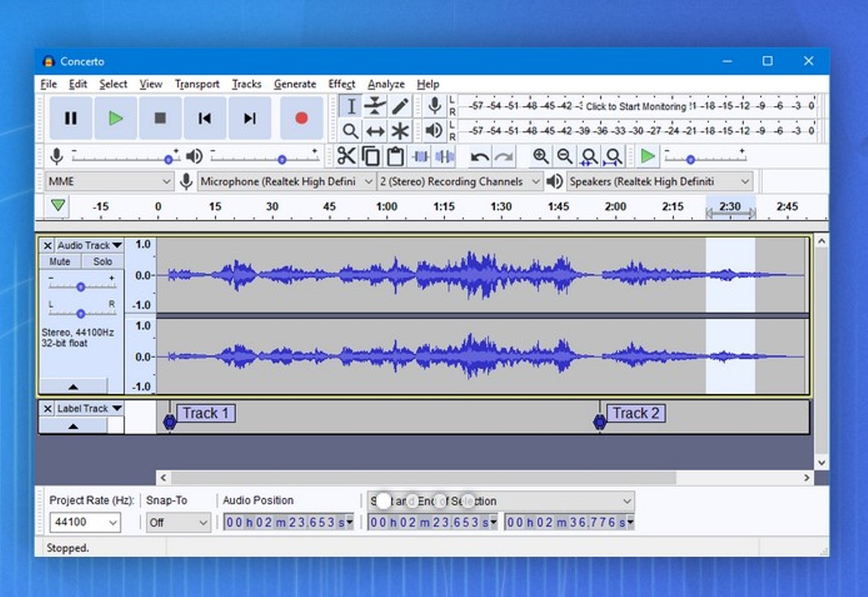Open the Select menu
Viewport: 868px width, 597px height.
(113, 84)
